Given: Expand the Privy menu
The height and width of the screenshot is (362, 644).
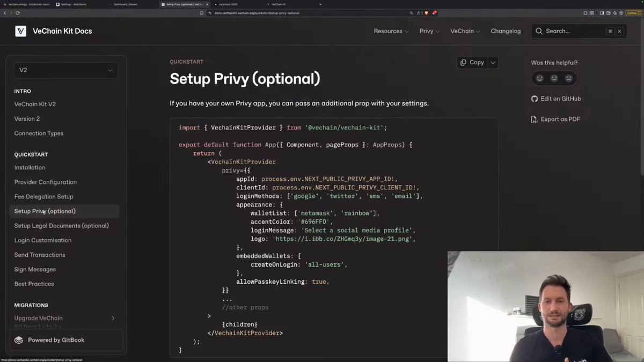Looking at the screenshot, I should pos(429,31).
